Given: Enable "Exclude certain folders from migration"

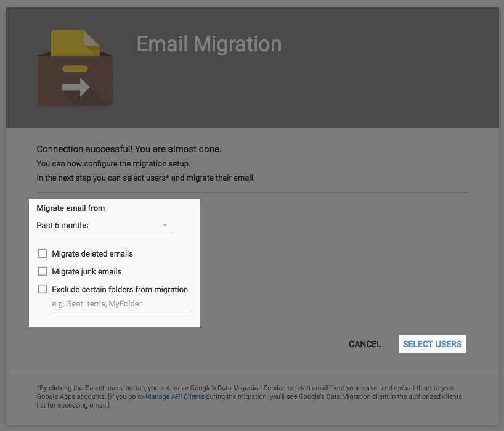Looking at the screenshot, I should pyautogui.click(x=42, y=289).
